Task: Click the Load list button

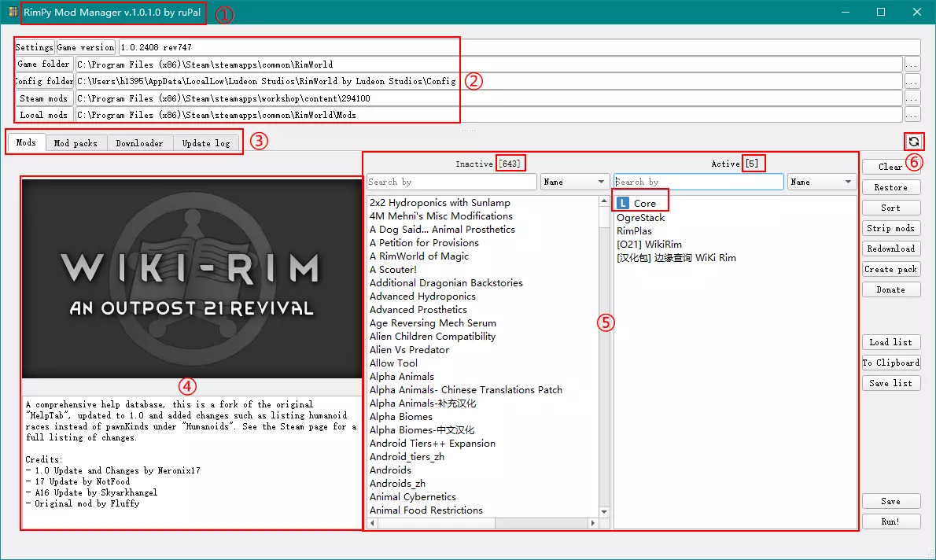Action: (890, 342)
